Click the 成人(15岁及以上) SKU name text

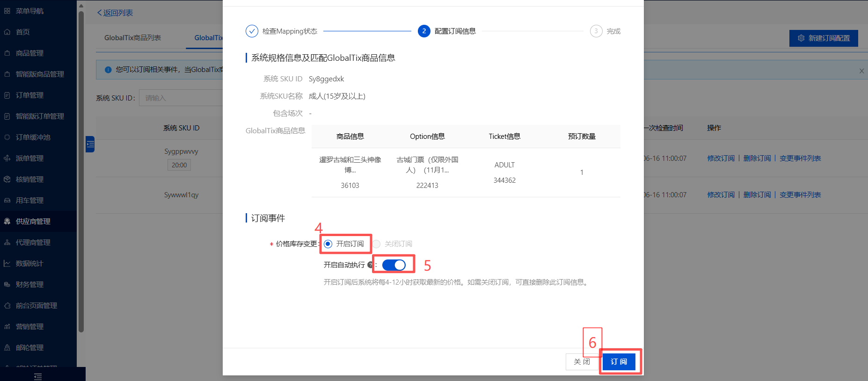tap(337, 96)
